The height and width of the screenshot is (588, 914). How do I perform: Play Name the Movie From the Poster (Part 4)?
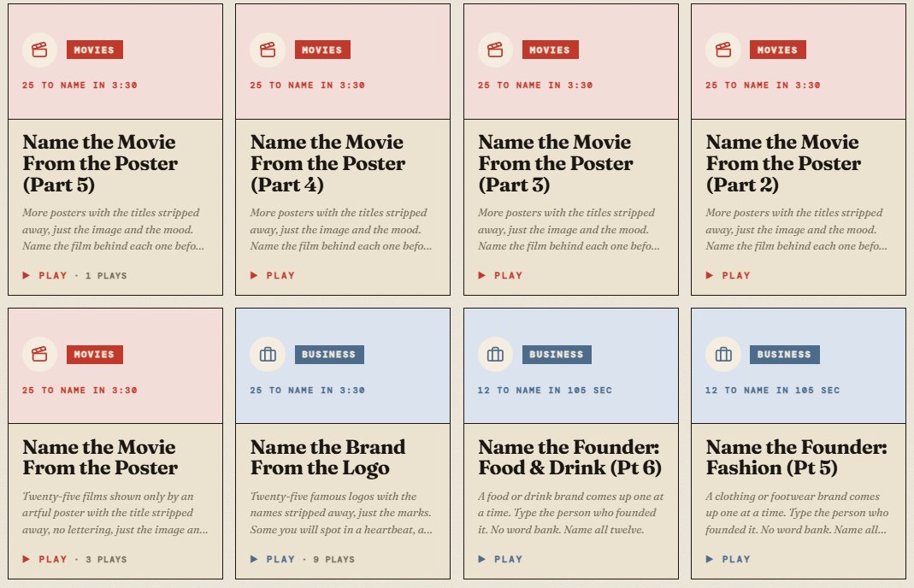273,275
